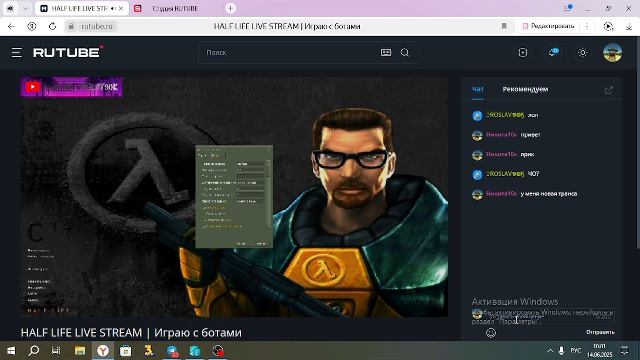Viewport: 640px width, 360px height.
Task: Click the microphone tray icon
Action: click(x=562, y=351)
